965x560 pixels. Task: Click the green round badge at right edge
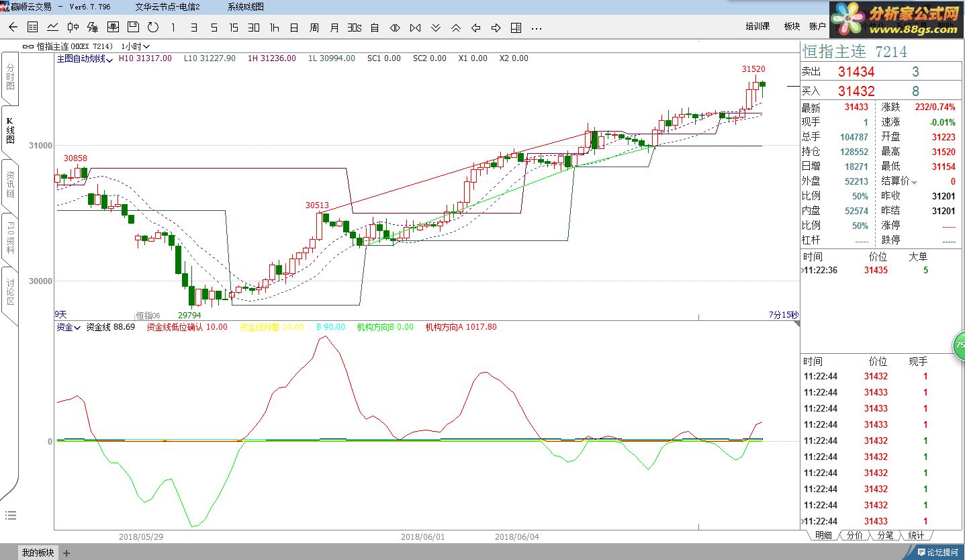click(x=959, y=346)
